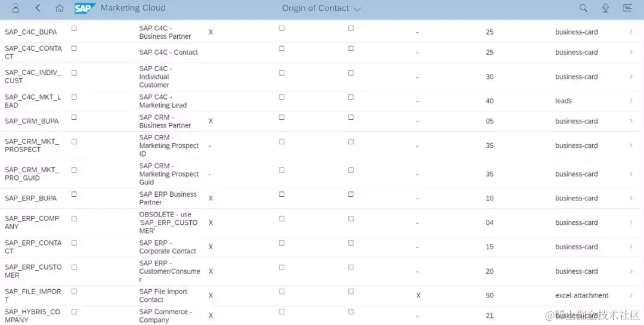This screenshot has height=325, width=644.
Task: Open details chevron for SAP_ERP_CONTACT row
Action: coord(631,247)
